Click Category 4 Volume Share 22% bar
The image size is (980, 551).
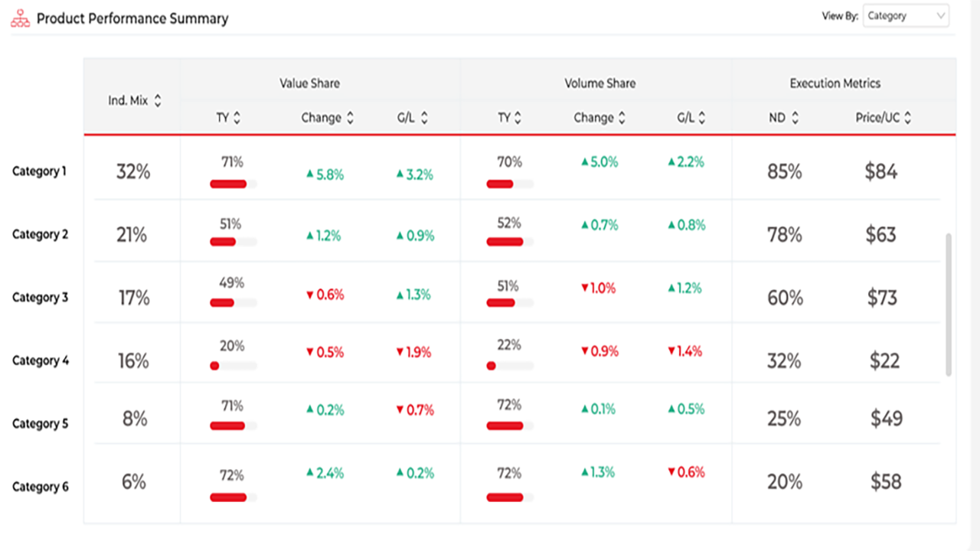[x=510, y=366]
